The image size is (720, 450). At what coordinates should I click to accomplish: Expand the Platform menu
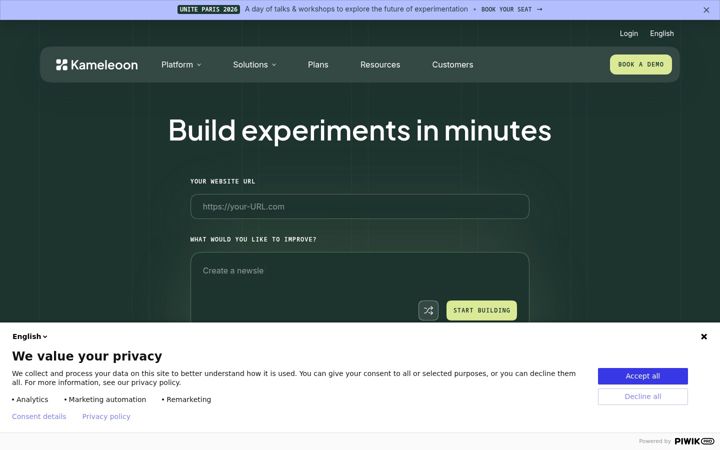(x=181, y=65)
